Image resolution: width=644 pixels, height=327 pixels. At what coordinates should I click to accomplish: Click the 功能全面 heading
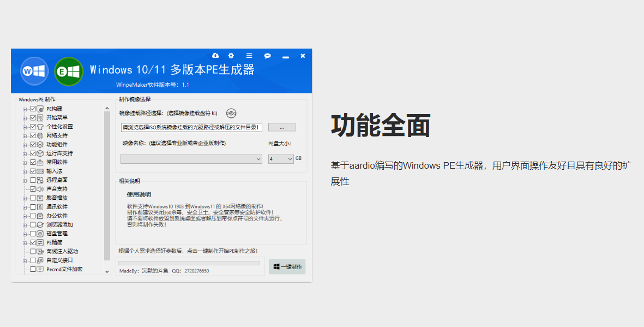point(380,126)
